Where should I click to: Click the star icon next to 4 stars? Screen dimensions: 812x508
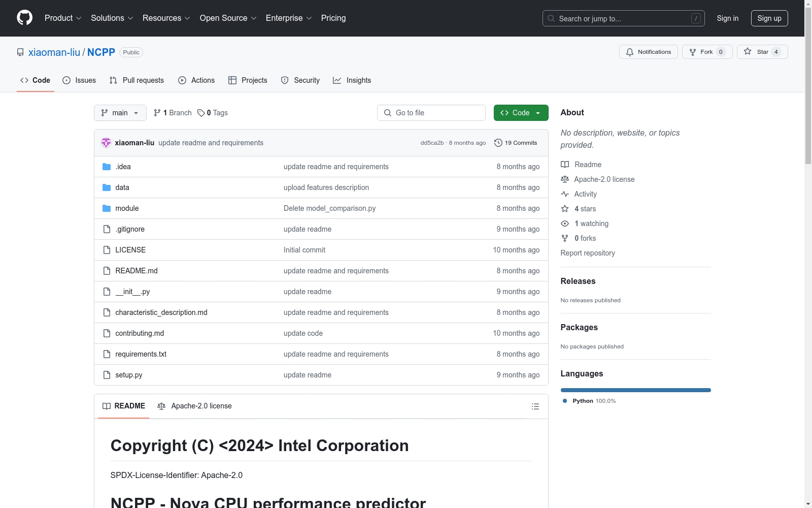pos(565,209)
